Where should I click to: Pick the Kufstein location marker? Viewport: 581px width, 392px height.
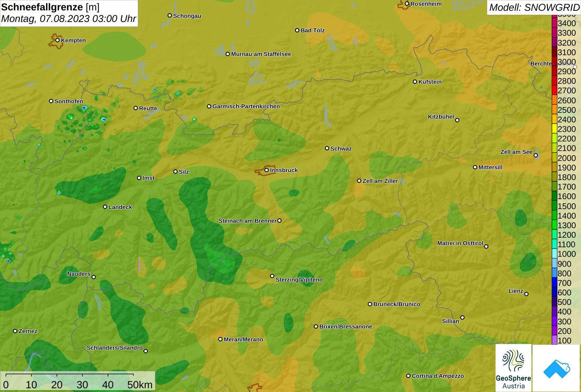click(415, 82)
